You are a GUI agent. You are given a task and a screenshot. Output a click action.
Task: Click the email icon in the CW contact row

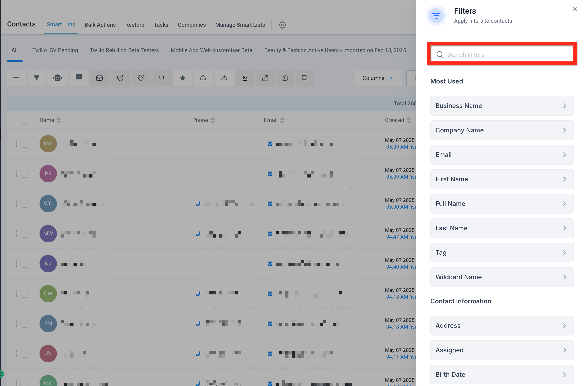(270, 294)
